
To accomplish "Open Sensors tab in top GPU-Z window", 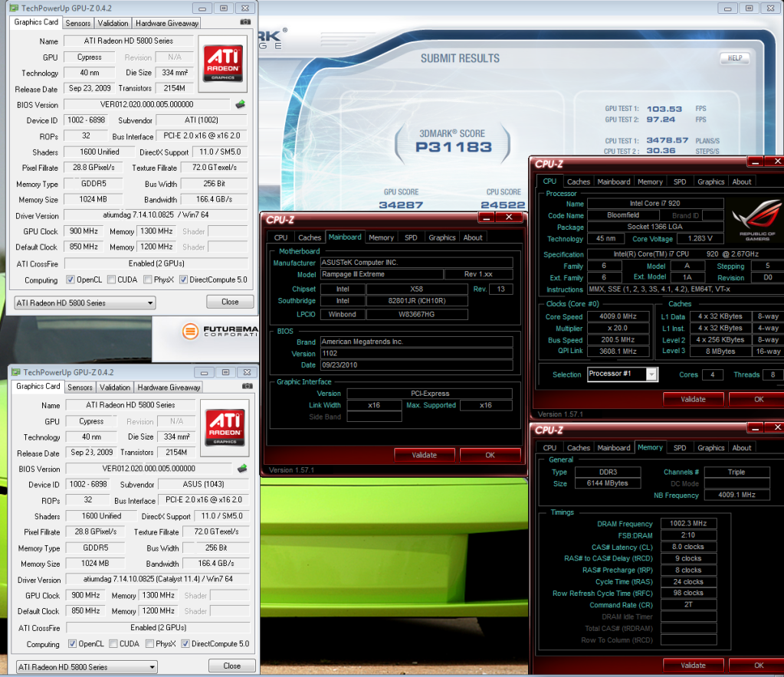I will (x=78, y=23).
